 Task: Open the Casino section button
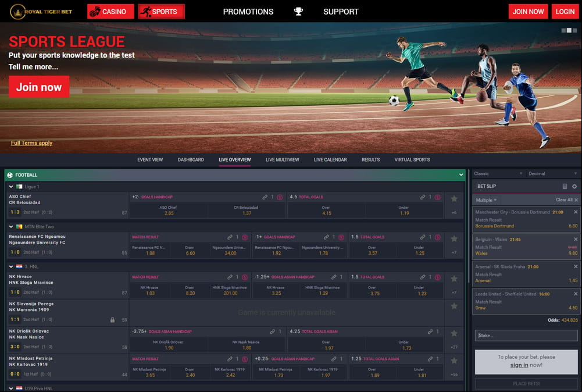pos(110,12)
